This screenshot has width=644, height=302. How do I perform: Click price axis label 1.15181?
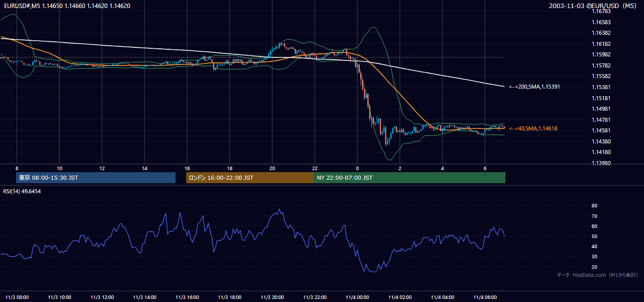[x=601, y=98]
